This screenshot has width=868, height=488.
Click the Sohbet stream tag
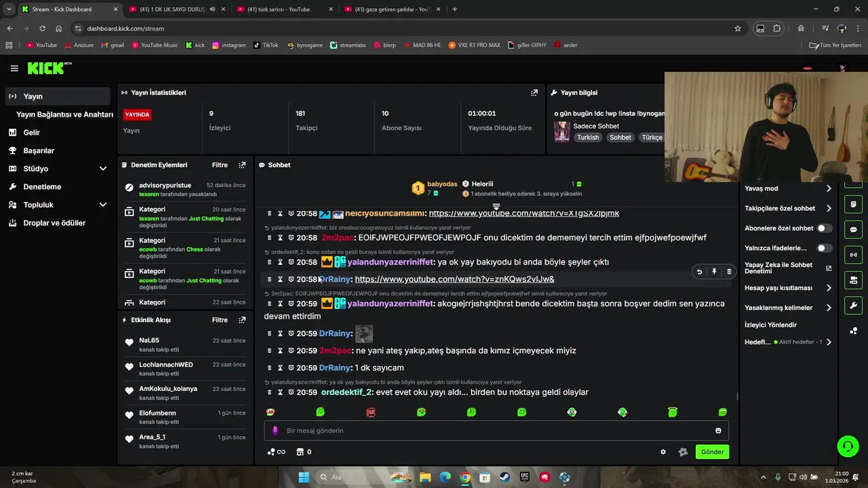tap(620, 137)
